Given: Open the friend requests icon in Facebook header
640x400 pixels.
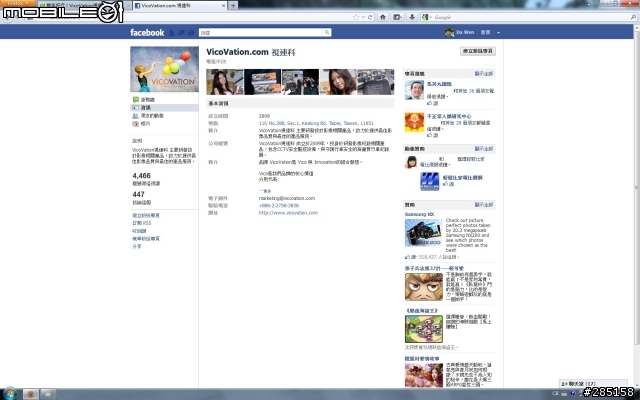Looking at the screenshot, I should (x=172, y=33).
